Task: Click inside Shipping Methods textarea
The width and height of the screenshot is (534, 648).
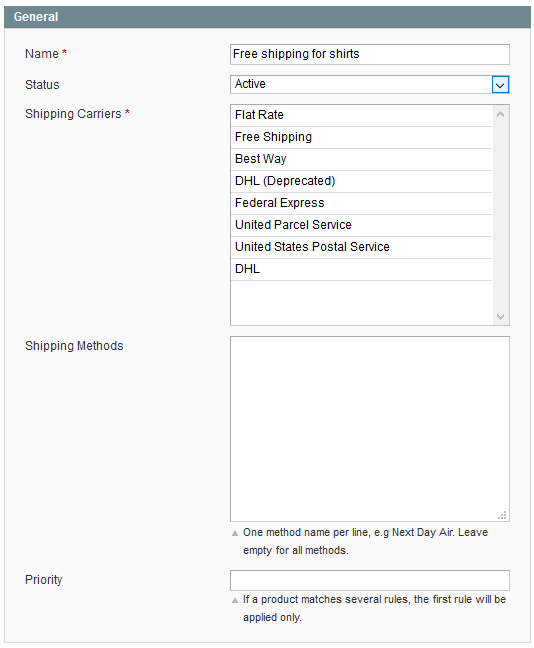Action: coord(370,429)
